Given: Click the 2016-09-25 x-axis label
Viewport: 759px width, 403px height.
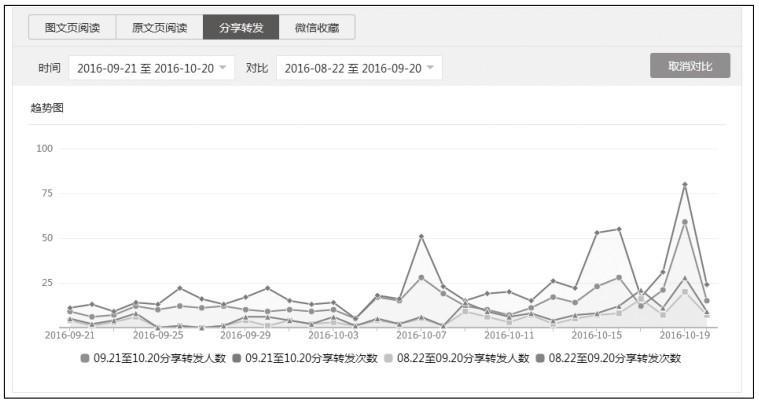Looking at the screenshot, I should click(x=158, y=335).
